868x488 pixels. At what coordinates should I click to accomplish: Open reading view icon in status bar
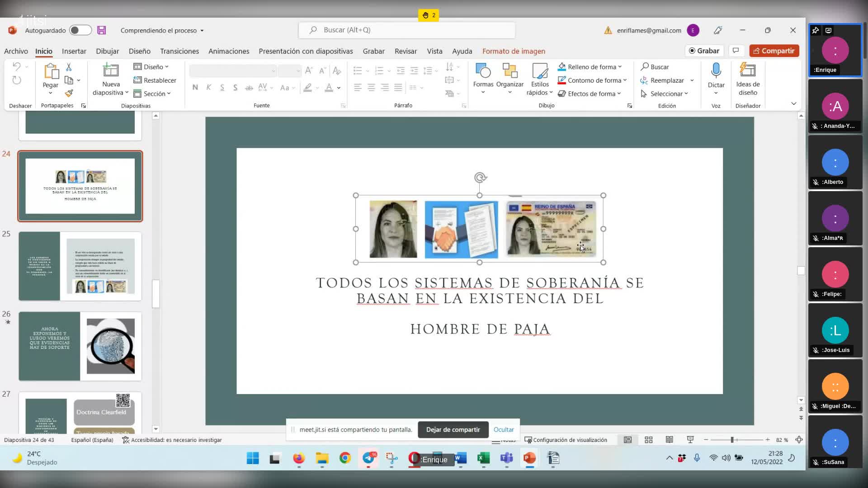669,440
